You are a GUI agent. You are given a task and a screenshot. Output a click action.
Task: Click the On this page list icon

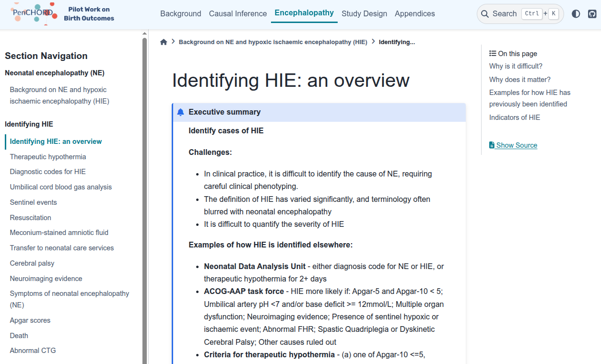[x=493, y=54]
